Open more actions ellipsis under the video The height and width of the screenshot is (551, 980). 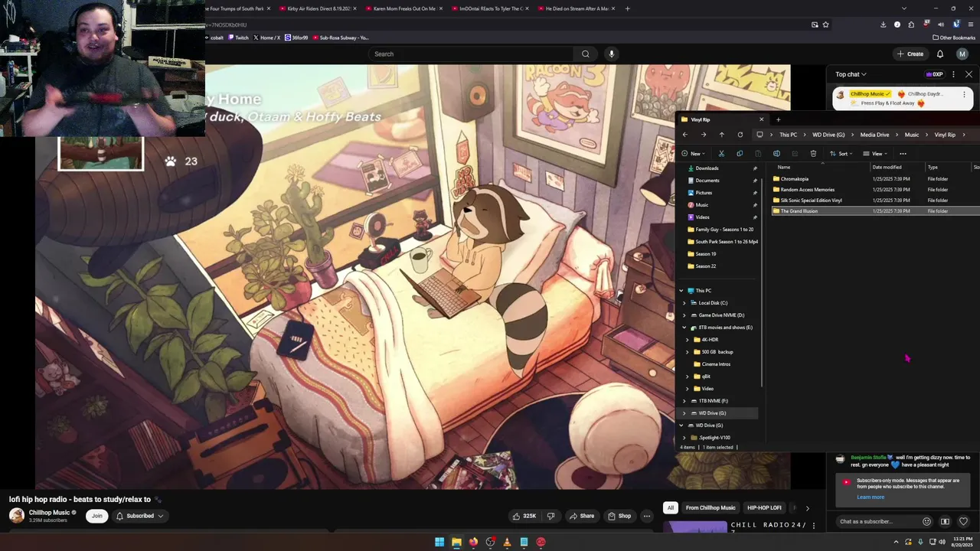click(647, 516)
